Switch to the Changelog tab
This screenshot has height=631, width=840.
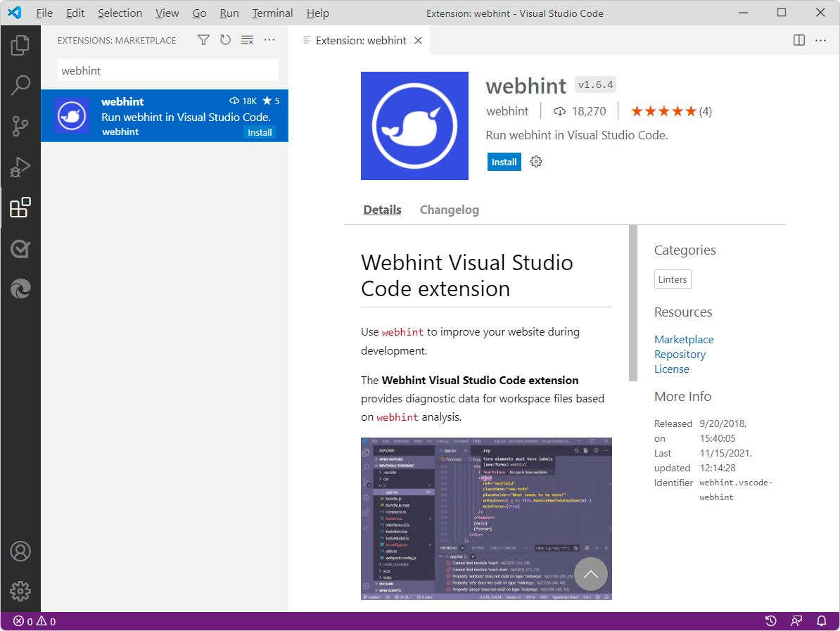pos(450,210)
